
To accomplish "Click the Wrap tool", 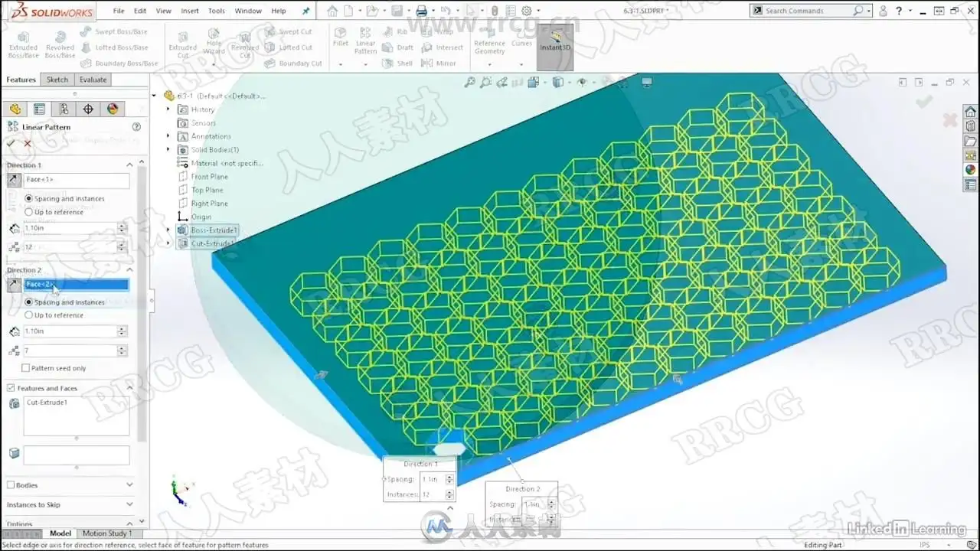I will click(438, 31).
